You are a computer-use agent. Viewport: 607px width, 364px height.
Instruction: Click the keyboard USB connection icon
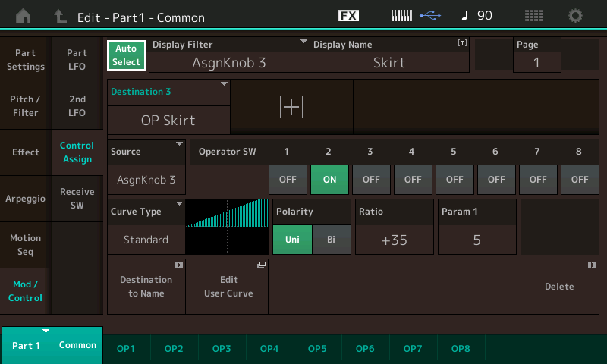click(x=414, y=16)
